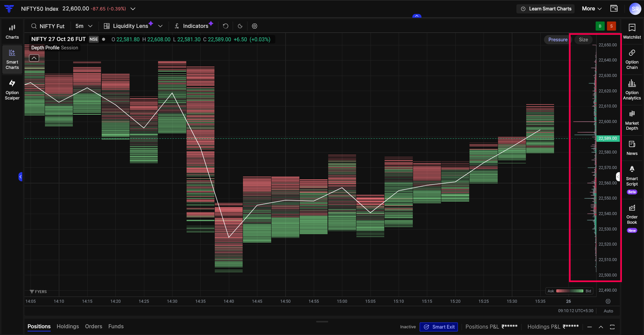Switch theme with the moon icon
Screen dimensions: 644x335
click(x=240, y=26)
